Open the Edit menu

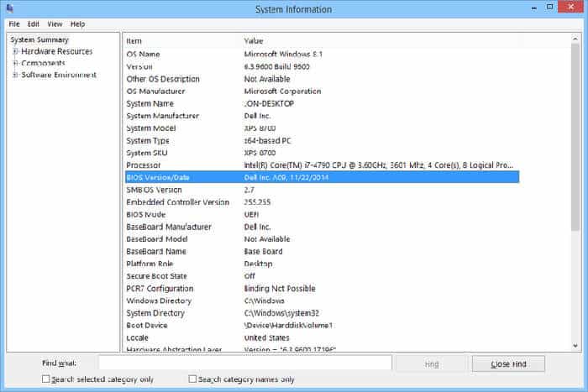pyautogui.click(x=34, y=24)
